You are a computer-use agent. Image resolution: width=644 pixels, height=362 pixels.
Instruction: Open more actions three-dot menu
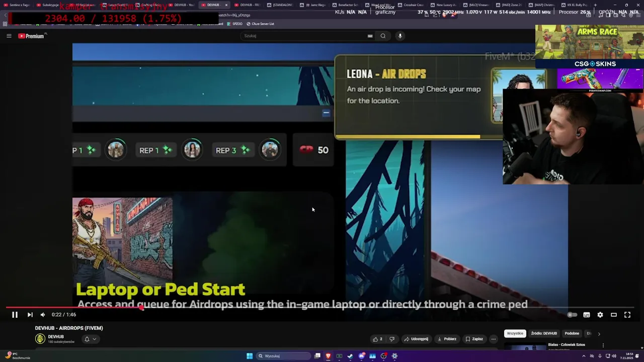pos(494,339)
